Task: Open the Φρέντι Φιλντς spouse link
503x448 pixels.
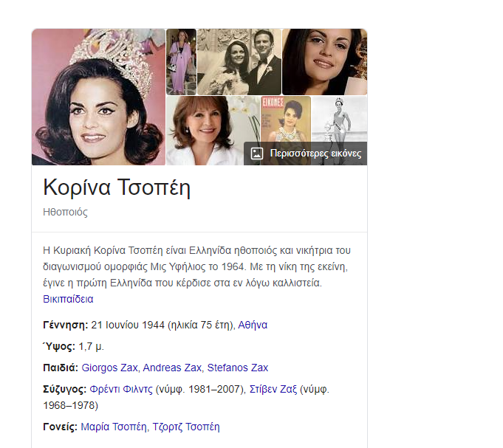Action: (121, 389)
